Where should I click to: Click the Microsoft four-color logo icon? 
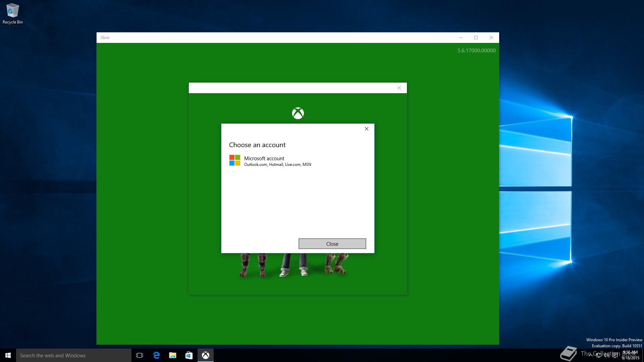235,160
